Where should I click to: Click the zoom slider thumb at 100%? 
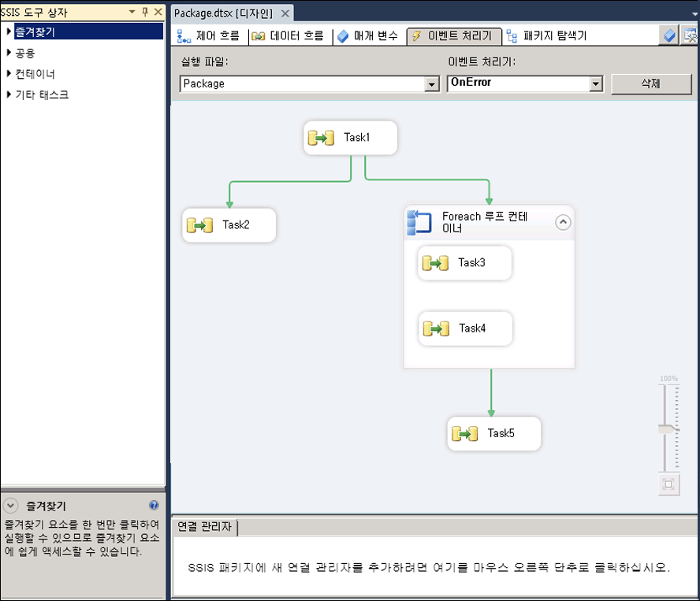(x=666, y=428)
